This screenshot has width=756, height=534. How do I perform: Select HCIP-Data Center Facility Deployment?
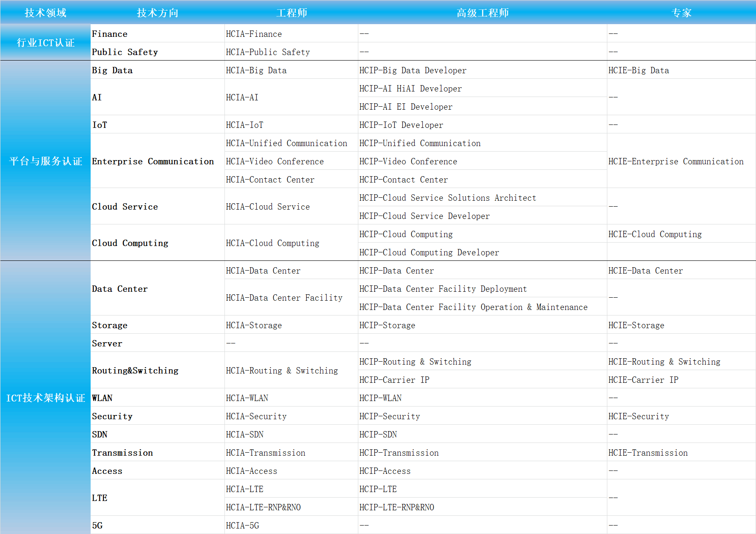click(443, 289)
